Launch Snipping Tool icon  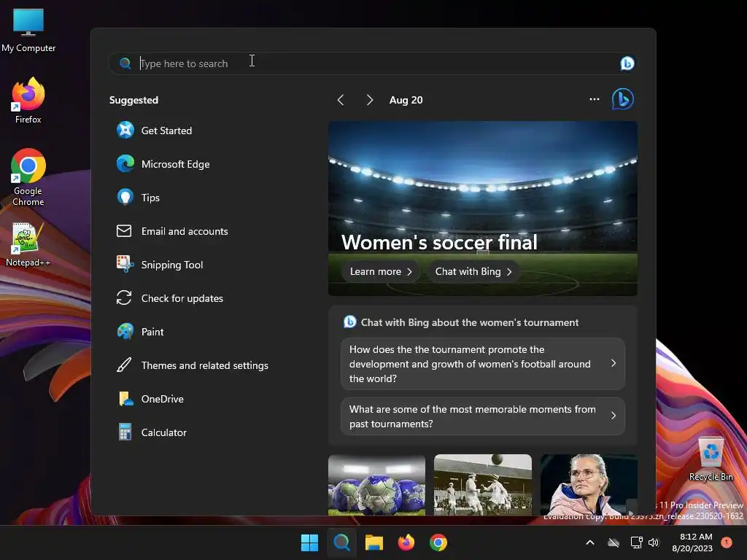[125, 264]
